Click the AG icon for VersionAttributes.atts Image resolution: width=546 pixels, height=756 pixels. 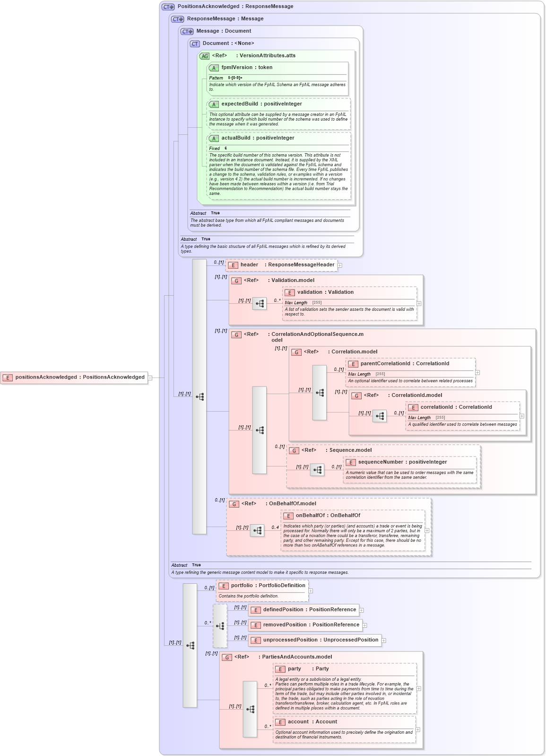[204, 56]
